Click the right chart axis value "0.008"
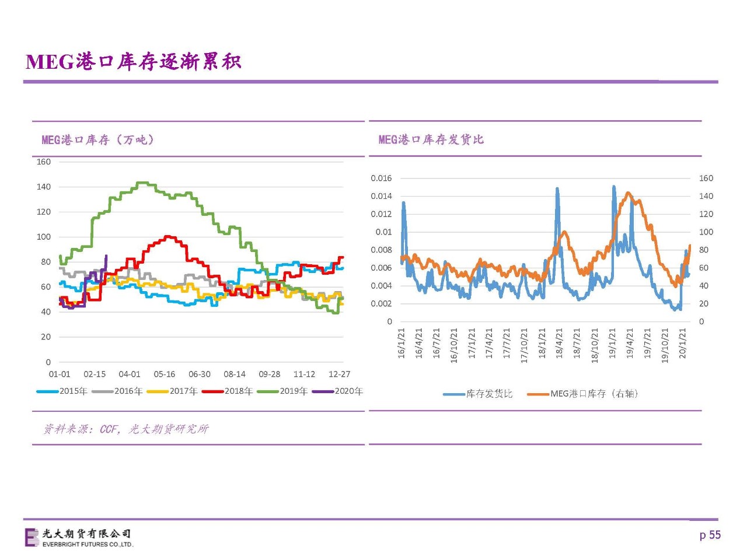747x560 pixels. (381, 250)
